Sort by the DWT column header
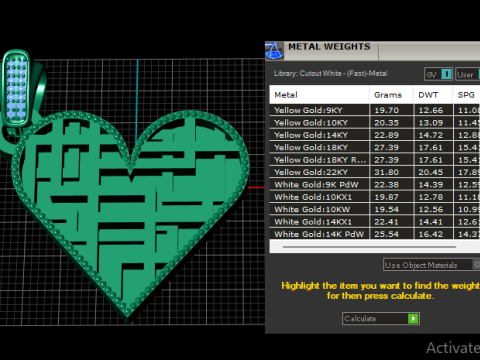Viewport: 480px width, 360px height. tap(433, 95)
